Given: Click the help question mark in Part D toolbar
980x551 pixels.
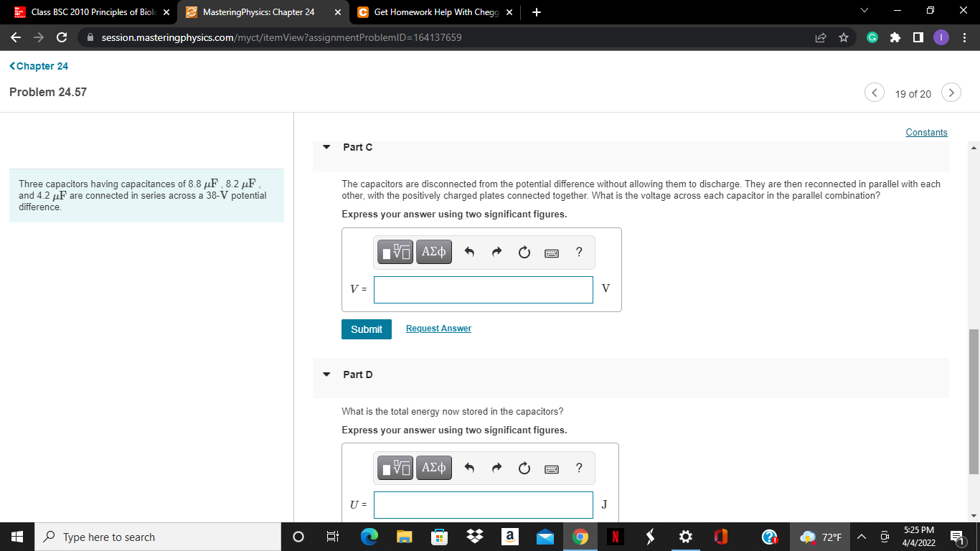Looking at the screenshot, I should (x=578, y=467).
